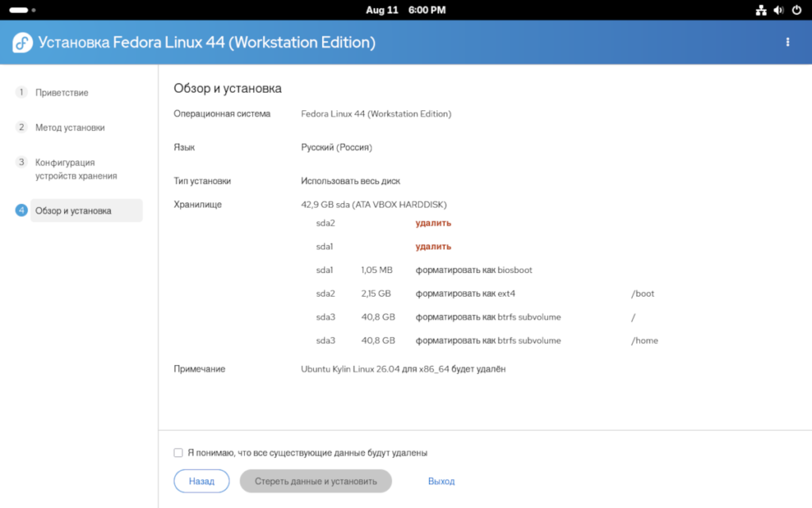Click the 'Тип установки' label
812x508 pixels.
[202, 181]
